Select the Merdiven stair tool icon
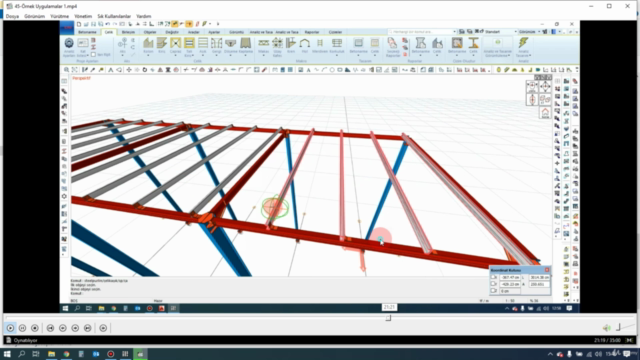 320,43
